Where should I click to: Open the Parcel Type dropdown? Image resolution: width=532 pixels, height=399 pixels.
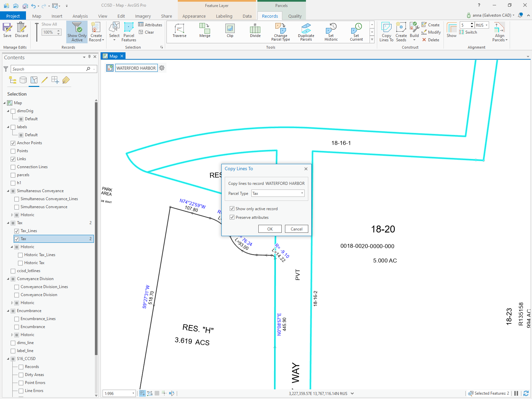[x=278, y=194]
